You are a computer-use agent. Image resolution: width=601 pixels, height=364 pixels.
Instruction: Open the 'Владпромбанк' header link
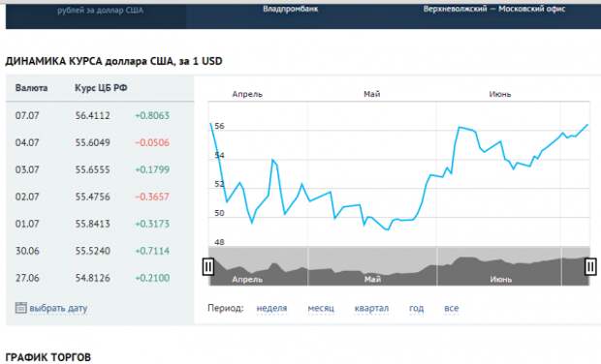[290, 9]
